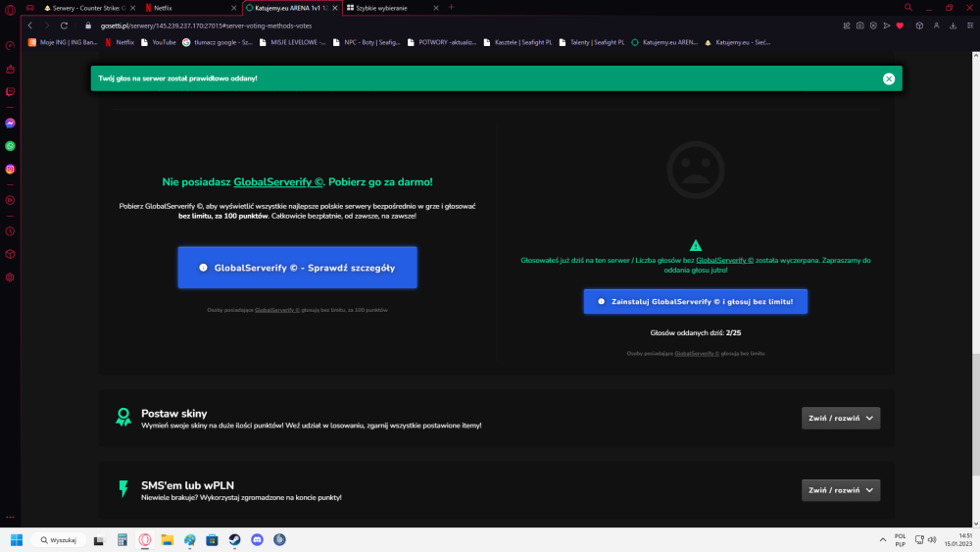The height and width of the screenshot is (552, 980).
Task: Open History clock icon in the sidebar
Action: (x=10, y=231)
